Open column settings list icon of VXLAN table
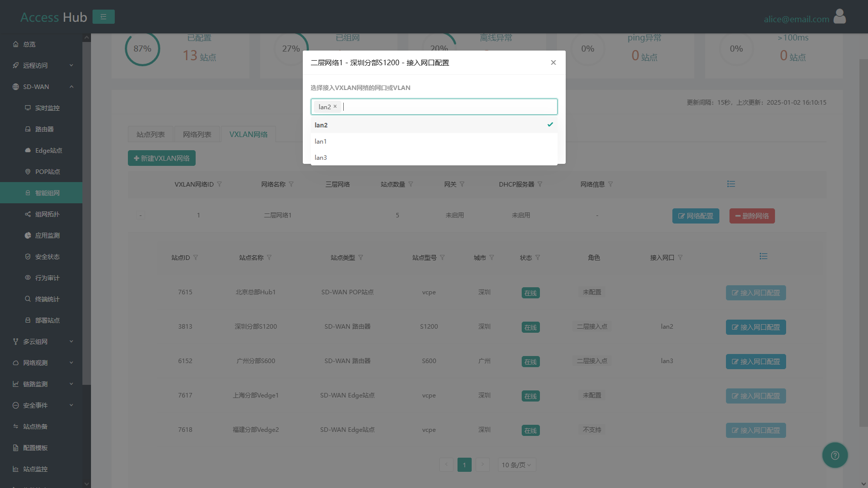Screen dimensions: 868x488 (731, 184)
